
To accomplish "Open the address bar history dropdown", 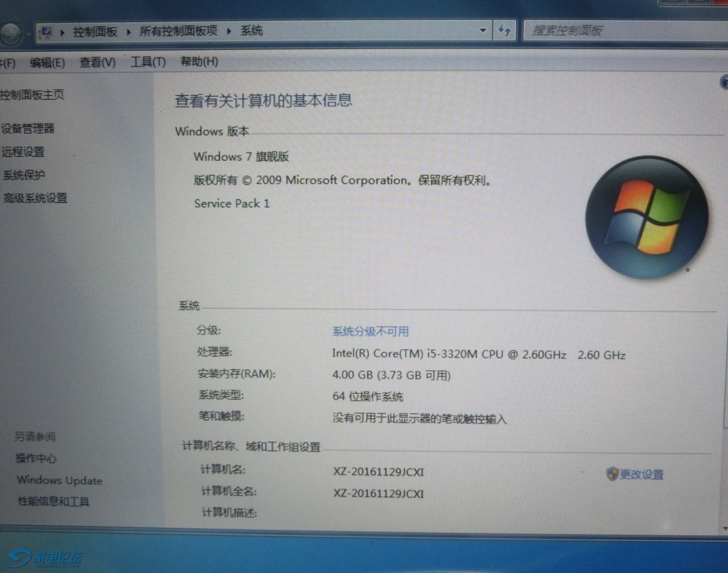I will 483,30.
